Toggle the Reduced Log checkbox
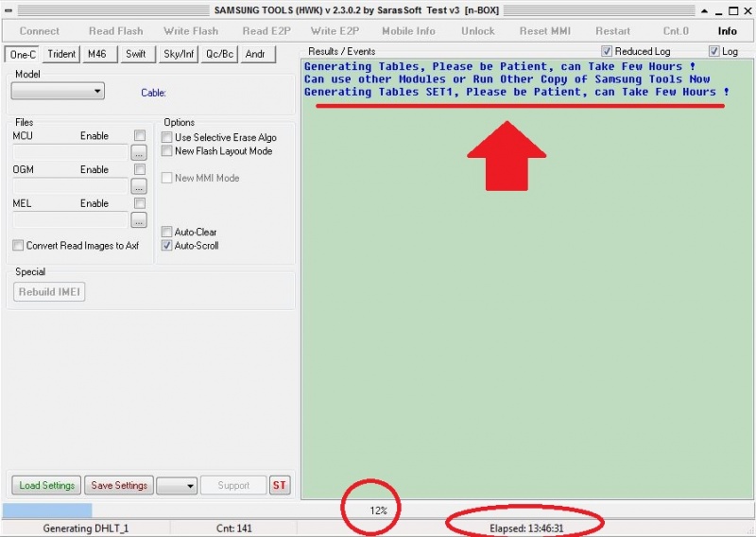 coord(607,51)
